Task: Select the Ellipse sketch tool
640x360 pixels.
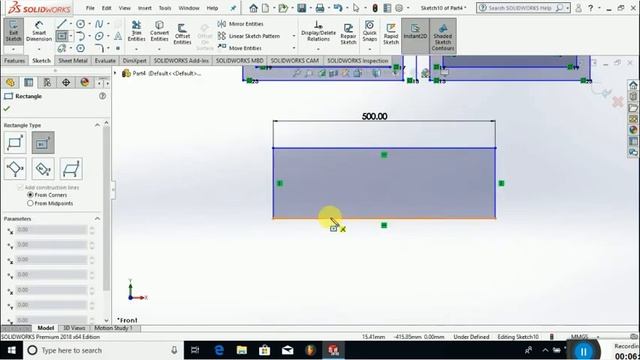Action: pyautogui.click(x=99, y=36)
